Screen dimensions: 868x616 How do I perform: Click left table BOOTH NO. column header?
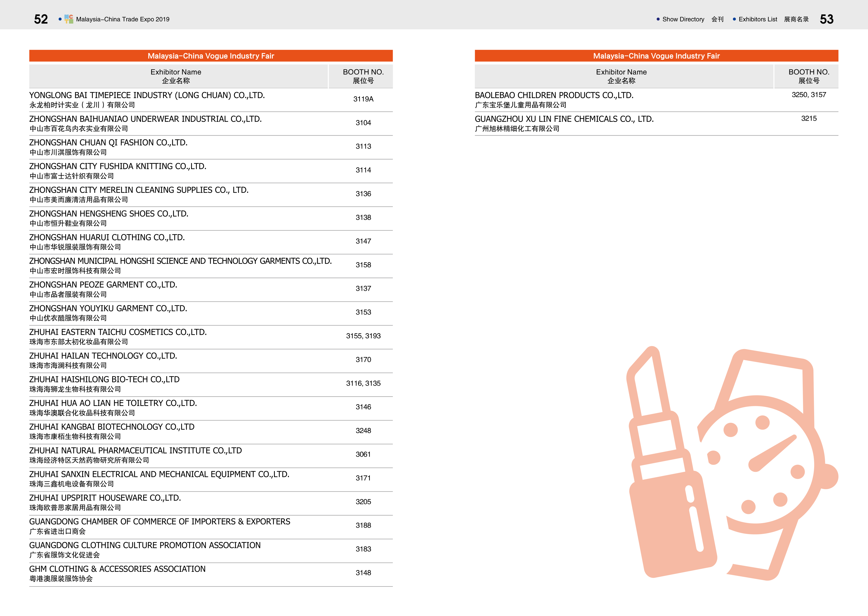361,76
